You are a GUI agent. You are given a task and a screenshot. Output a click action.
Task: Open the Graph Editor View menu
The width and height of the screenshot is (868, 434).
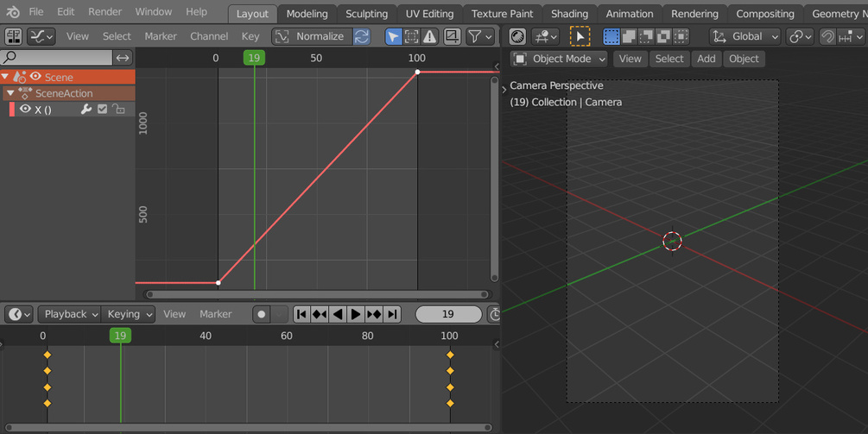coord(78,36)
